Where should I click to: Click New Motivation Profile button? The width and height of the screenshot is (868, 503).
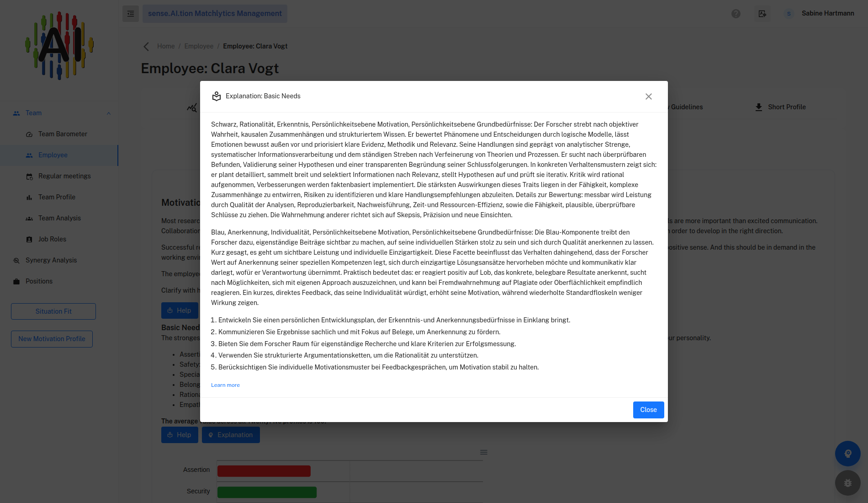(x=52, y=339)
